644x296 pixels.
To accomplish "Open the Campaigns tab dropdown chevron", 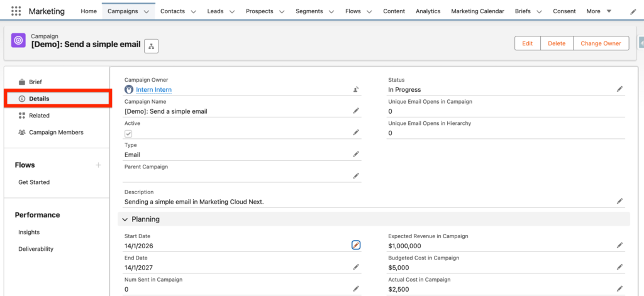I will click(x=147, y=12).
